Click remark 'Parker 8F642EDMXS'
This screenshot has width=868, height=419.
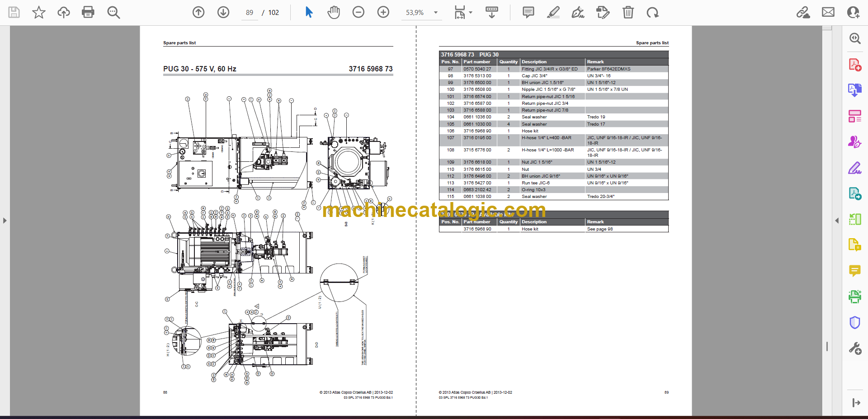tap(609, 69)
